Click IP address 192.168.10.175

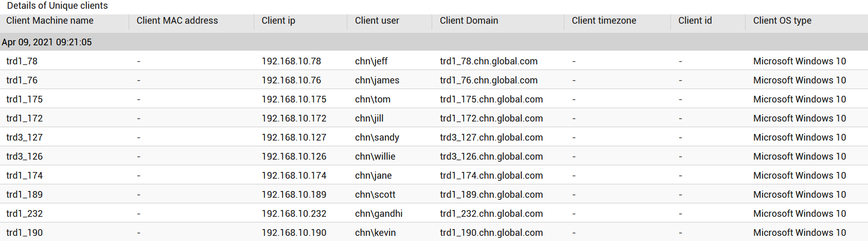point(294,99)
